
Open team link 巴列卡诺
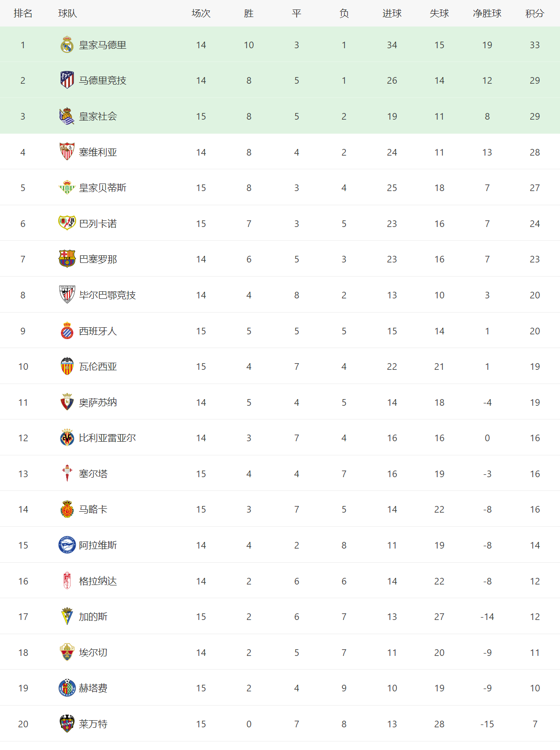point(98,224)
